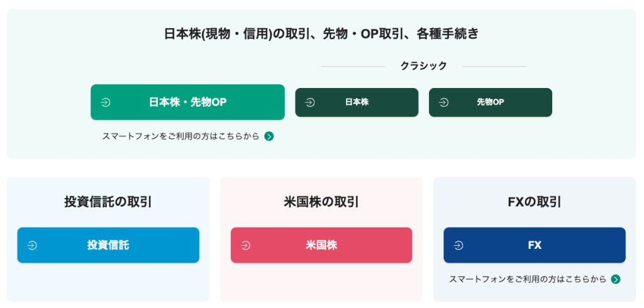Open the 日本株・先物OP trading login
The image size is (644, 308).
pos(187,102)
